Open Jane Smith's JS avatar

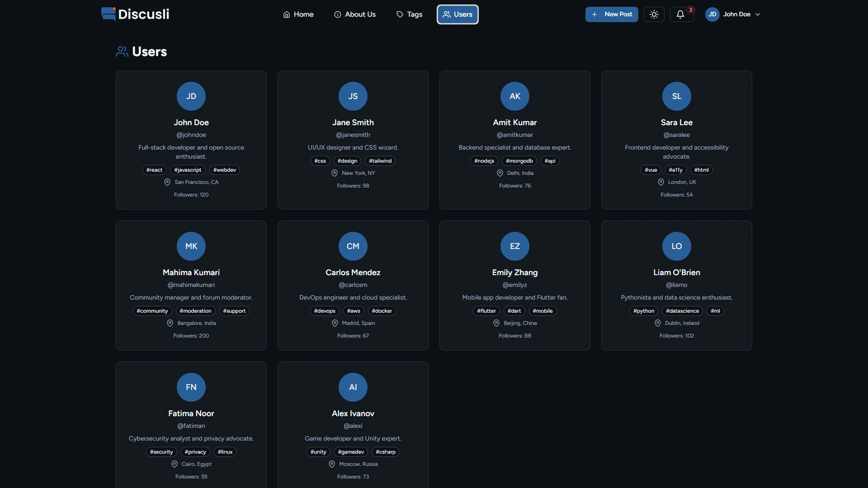coord(353,96)
